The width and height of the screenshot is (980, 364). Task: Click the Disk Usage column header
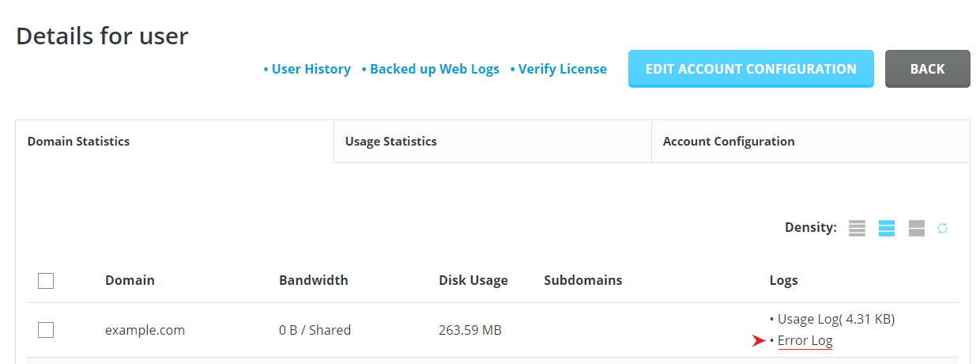point(473,280)
